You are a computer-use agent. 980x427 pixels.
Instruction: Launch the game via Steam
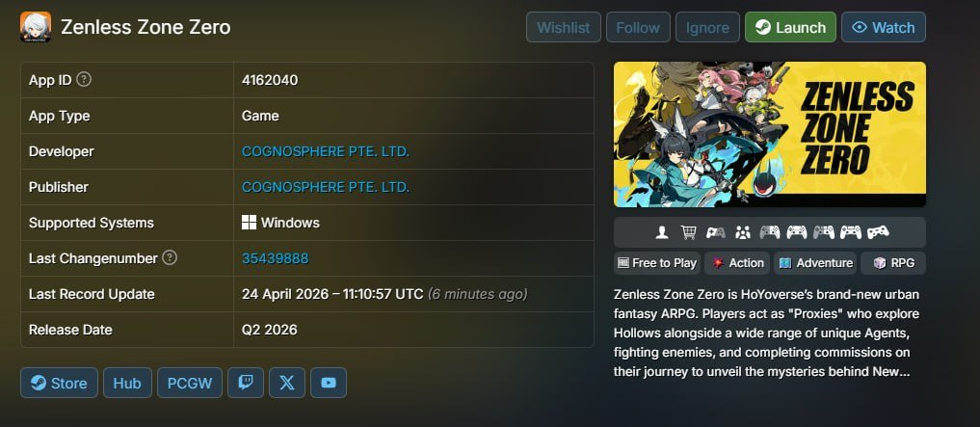[x=790, y=28]
